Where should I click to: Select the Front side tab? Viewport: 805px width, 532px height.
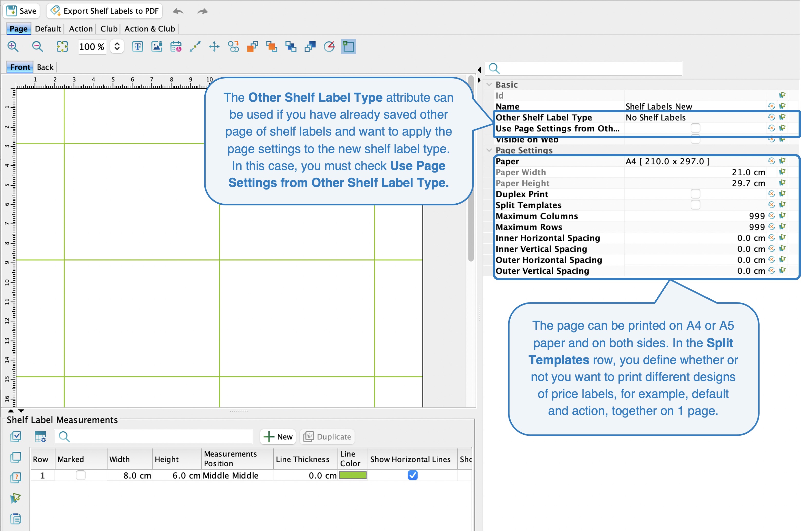(20, 67)
